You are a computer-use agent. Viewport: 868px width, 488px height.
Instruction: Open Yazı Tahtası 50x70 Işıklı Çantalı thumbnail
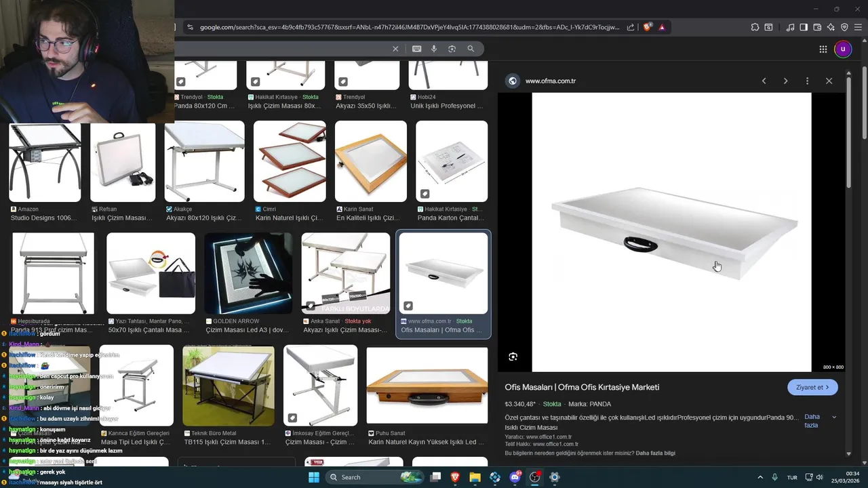151,273
